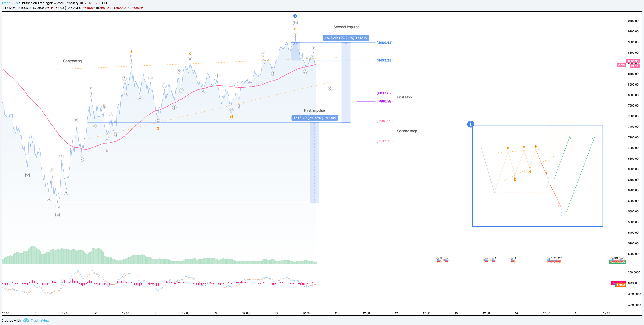This screenshot has width=644, height=325.
Task: Select the "First stop" text annotation
Action: tap(404, 97)
